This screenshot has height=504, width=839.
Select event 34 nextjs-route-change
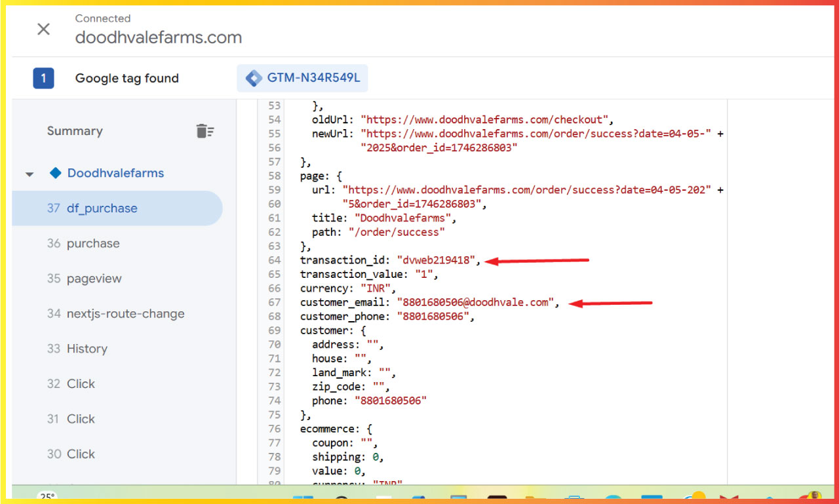tap(125, 314)
